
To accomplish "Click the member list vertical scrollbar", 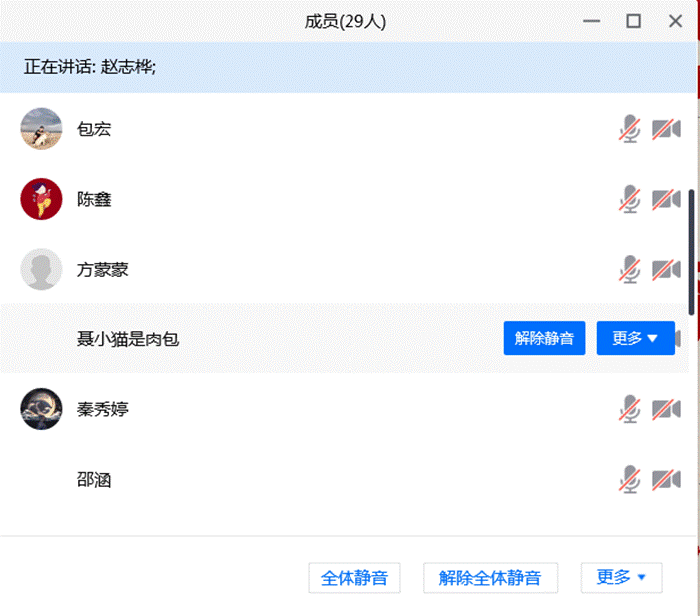I will [692, 250].
